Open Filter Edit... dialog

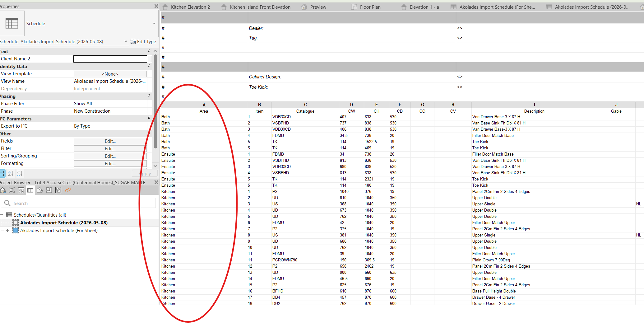pyautogui.click(x=110, y=149)
